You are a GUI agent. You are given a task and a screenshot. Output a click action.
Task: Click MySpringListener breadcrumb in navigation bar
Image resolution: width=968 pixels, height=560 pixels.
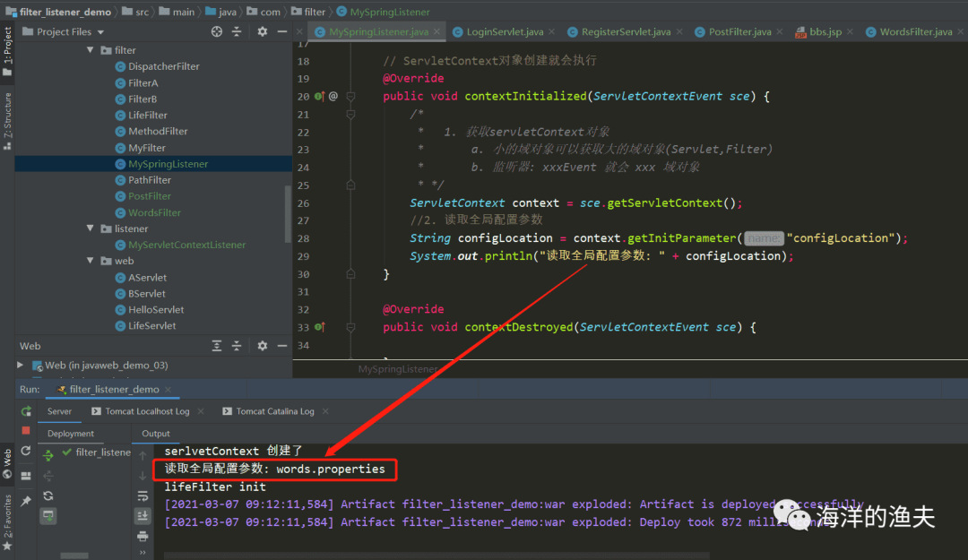tap(384, 12)
